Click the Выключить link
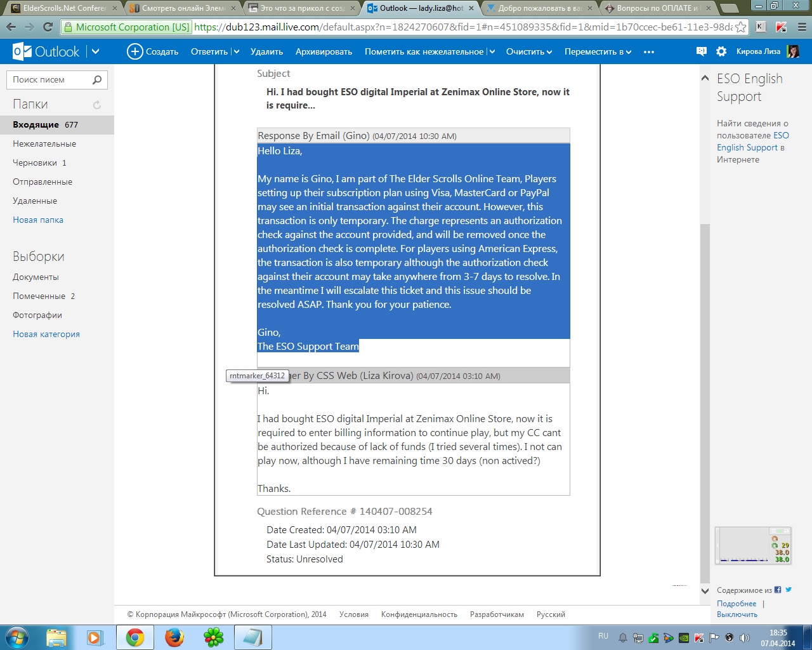This screenshot has width=812, height=650. click(737, 614)
